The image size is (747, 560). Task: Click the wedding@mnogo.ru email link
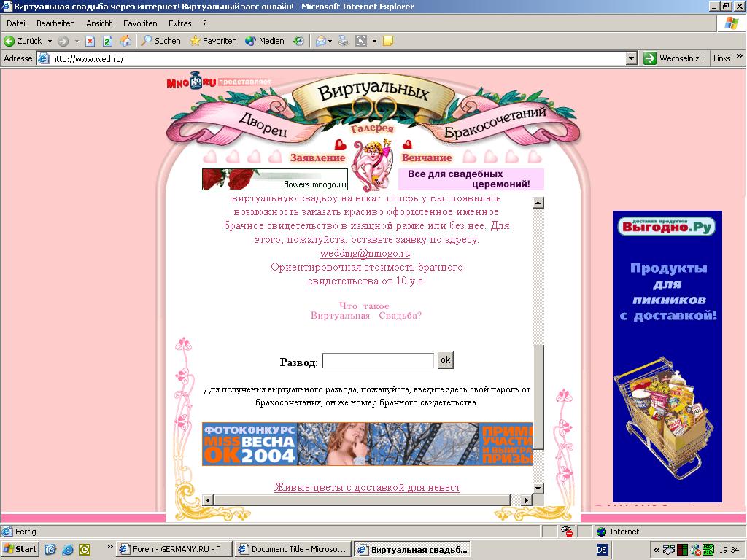365,253
